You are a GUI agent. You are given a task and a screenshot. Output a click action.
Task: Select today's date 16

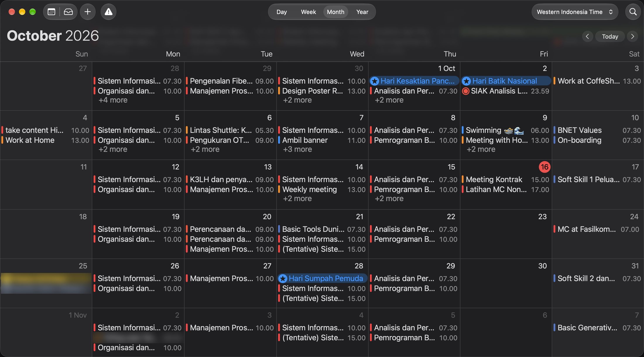pyautogui.click(x=544, y=167)
